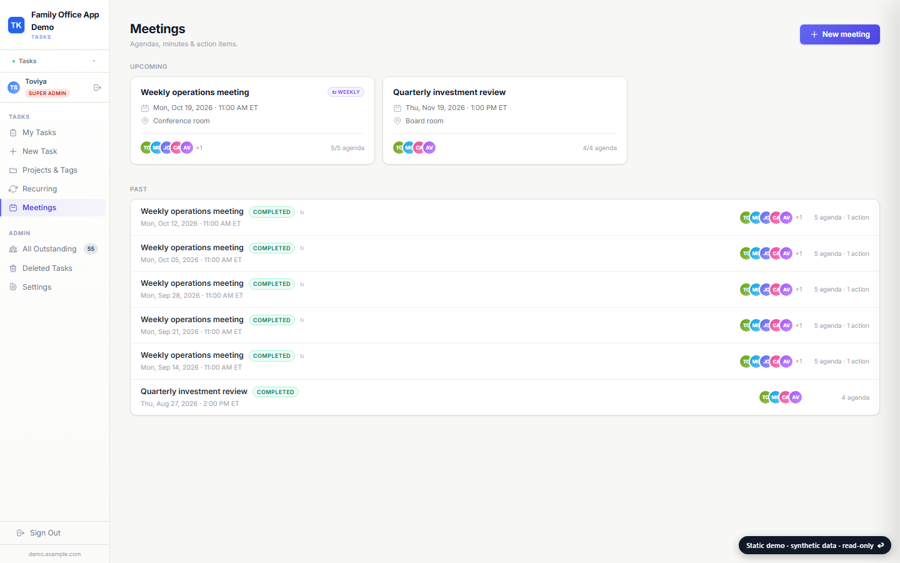This screenshot has width=900, height=563.
Task: Click the Meetings calendar icon in the sidebar
Action: coord(13,208)
